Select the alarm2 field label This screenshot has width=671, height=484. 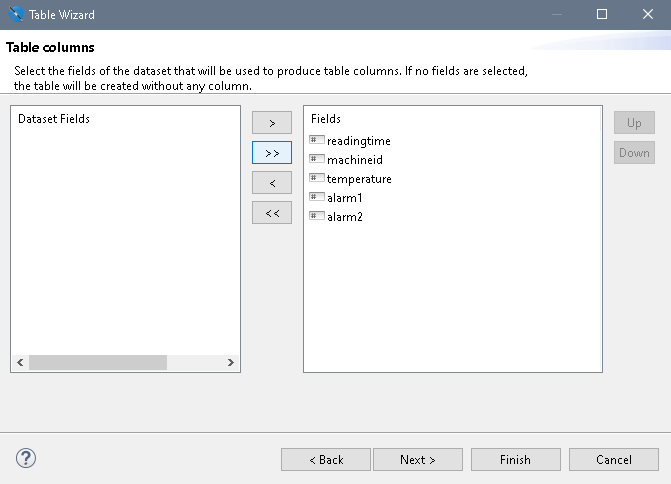(345, 216)
